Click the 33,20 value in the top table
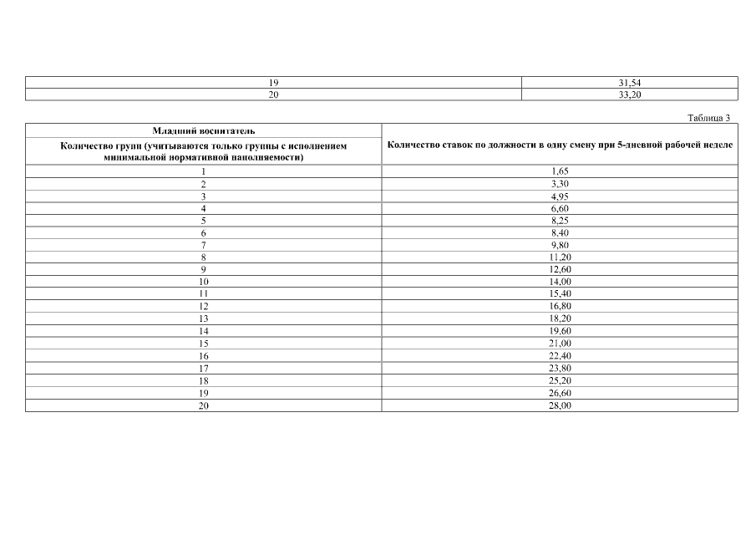 click(630, 94)
